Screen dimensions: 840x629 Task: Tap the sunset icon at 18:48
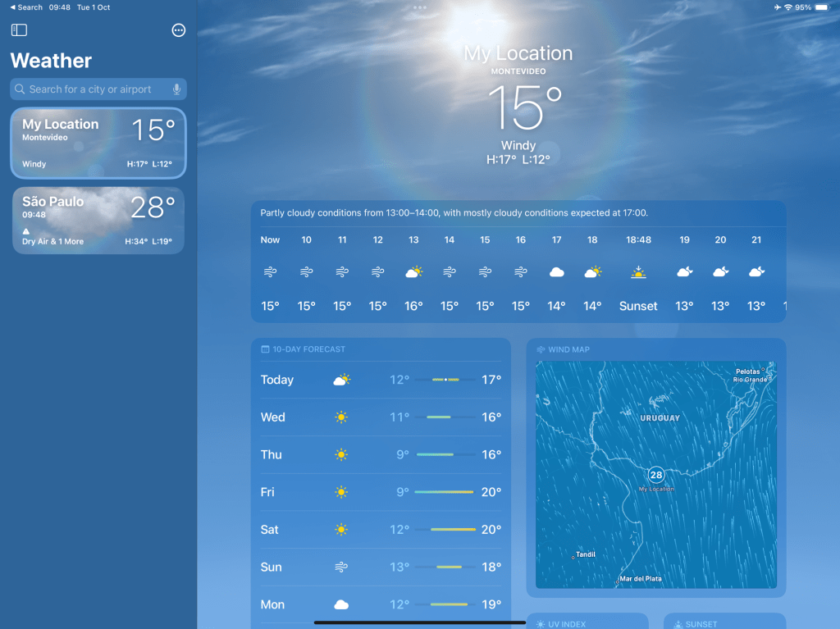click(x=637, y=272)
